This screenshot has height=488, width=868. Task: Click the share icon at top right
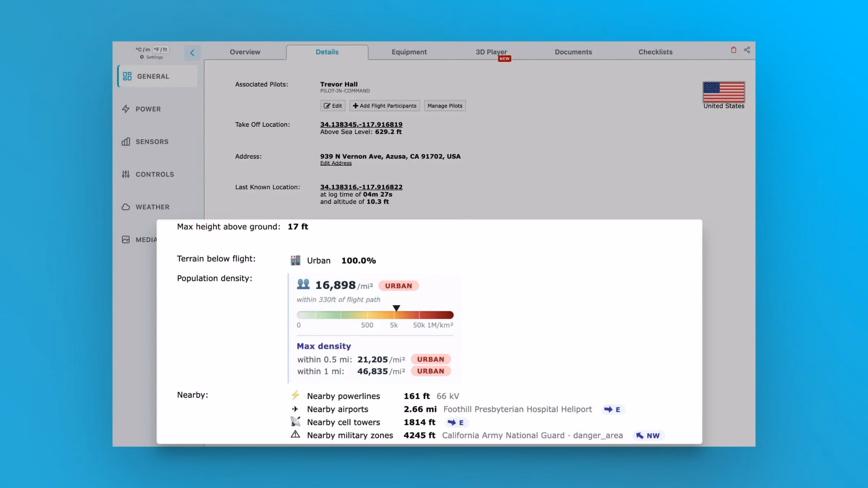pyautogui.click(x=747, y=50)
